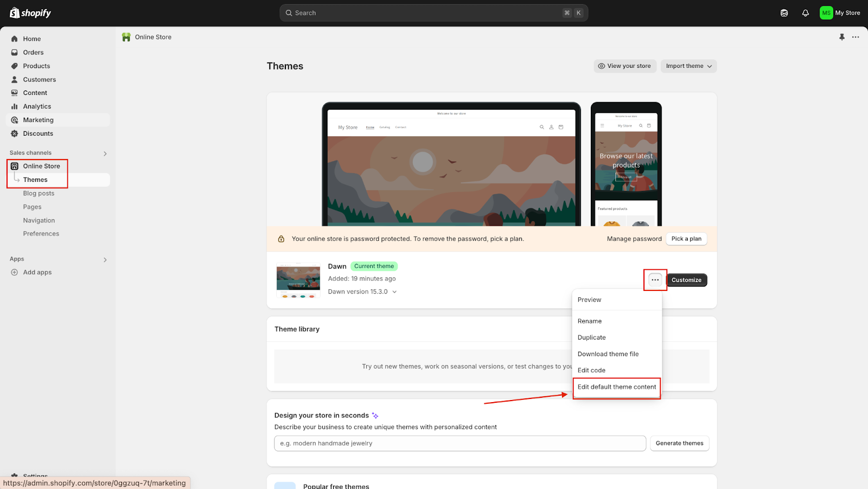Screen dimensions: 868x489
Task: Select Preview from the theme actions menu
Action: pos(617,300)
